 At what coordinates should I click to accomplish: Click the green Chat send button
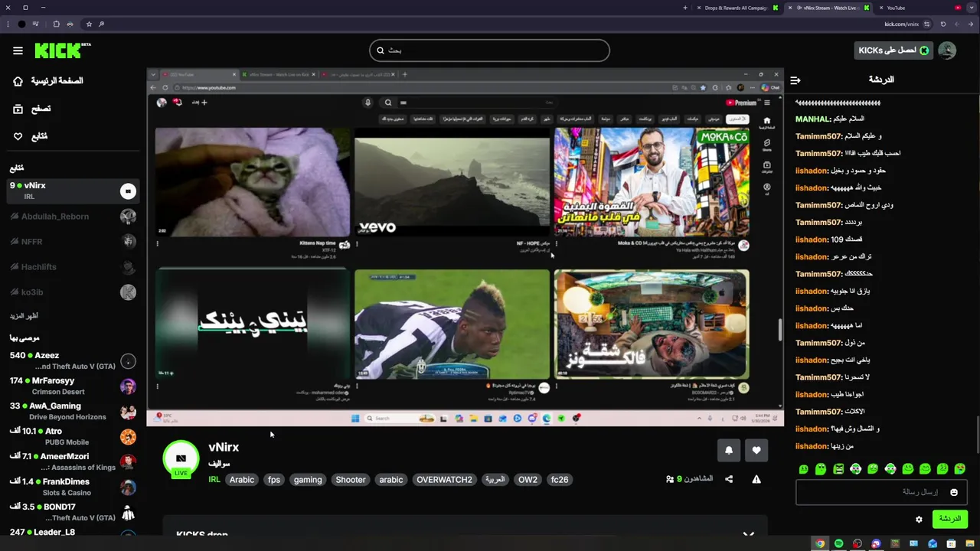tap(949, 519)
